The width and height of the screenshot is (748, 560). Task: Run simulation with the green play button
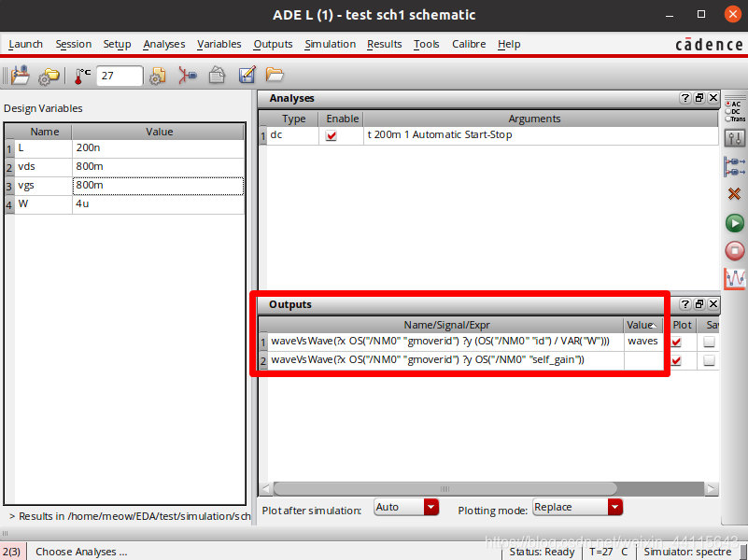pos(735,223)
